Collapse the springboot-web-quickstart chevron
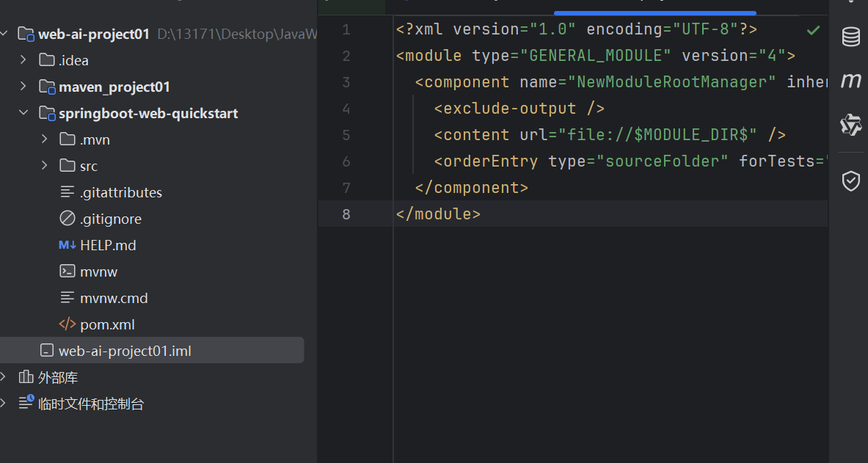 [23, 112]
